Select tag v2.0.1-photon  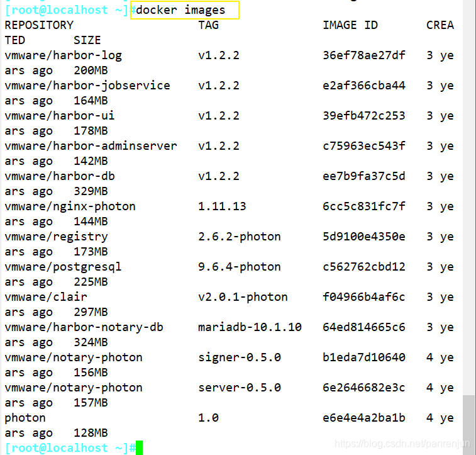pos(243,297)
